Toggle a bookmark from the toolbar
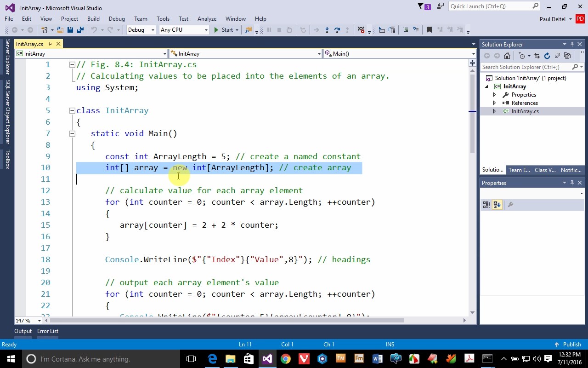Image resolution: width=588 pixels, height=368 pixels. [x=429, y=30]
